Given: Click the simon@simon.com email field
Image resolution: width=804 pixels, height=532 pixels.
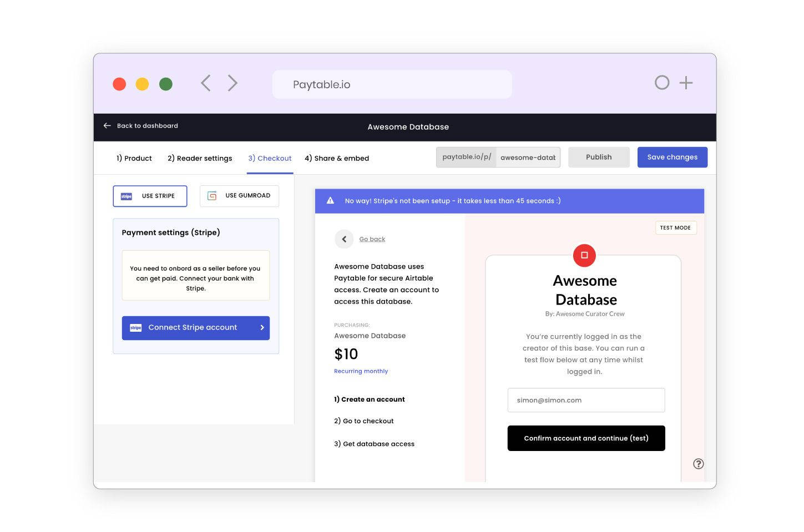Looking at the screenshot, I should click(586, 400).
